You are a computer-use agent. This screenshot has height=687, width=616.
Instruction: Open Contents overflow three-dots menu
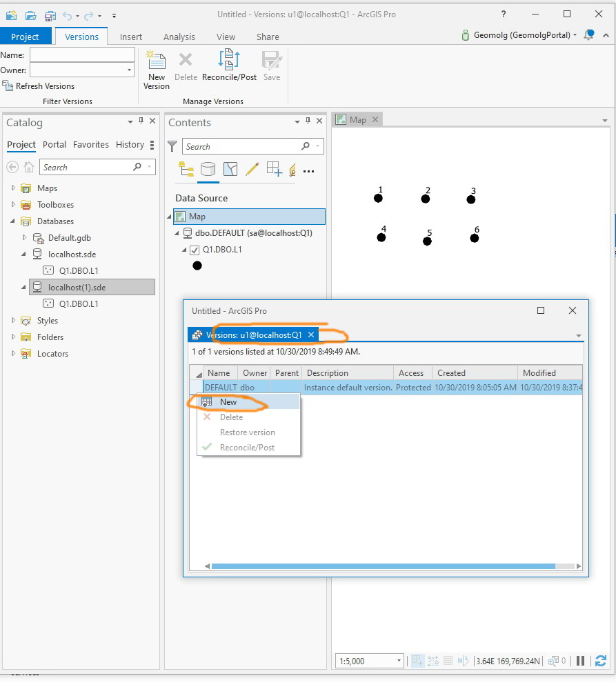coord(308,171)
